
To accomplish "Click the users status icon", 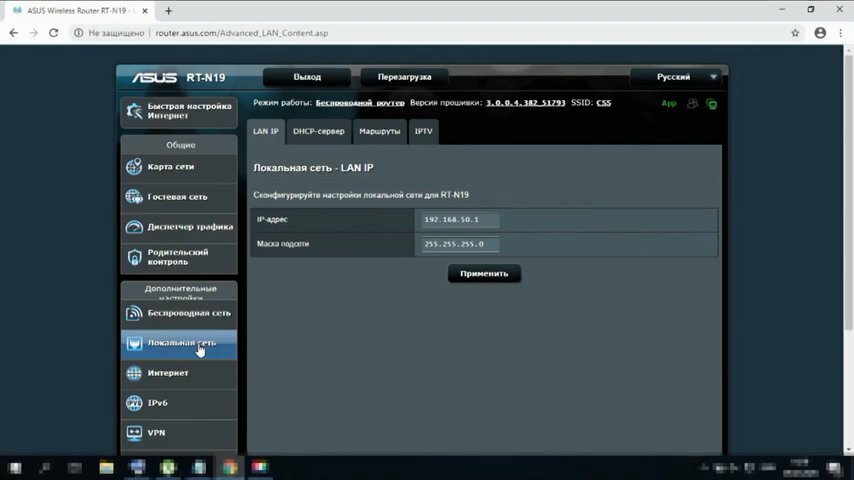I will click(692, 103).
